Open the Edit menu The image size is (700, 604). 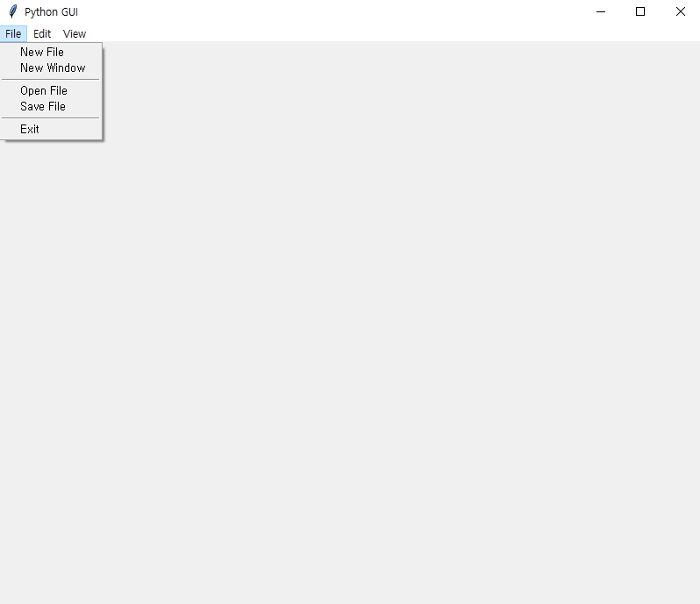click(42, 34)
